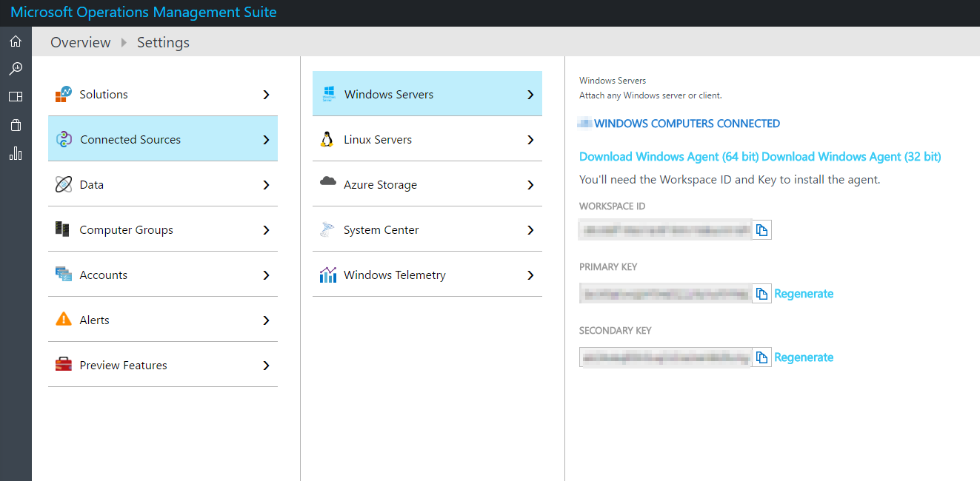The width and height of the screenshot is (980, 481).
Task: Click the Usage bar chart sidebar icon
Action: [x=15, y=152]
